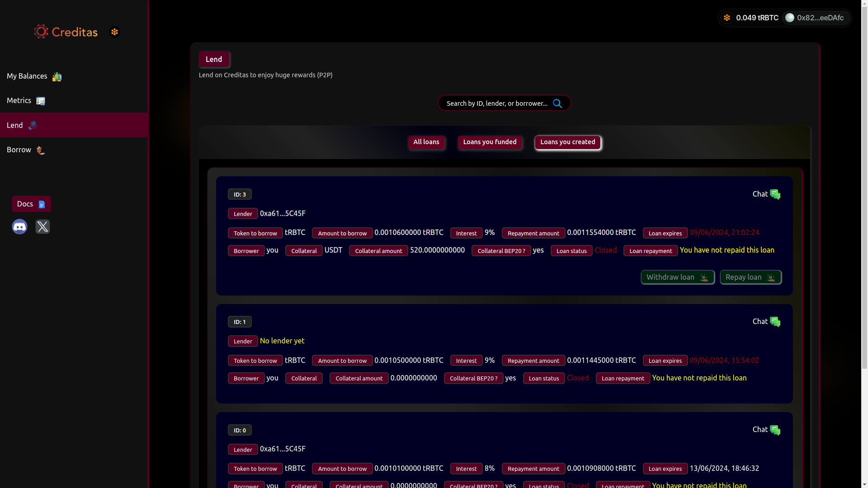The image size is (868, 488).
Task: Click the Discord icon in sidebar
Action: pyautogui.click(x=19, y=227)
